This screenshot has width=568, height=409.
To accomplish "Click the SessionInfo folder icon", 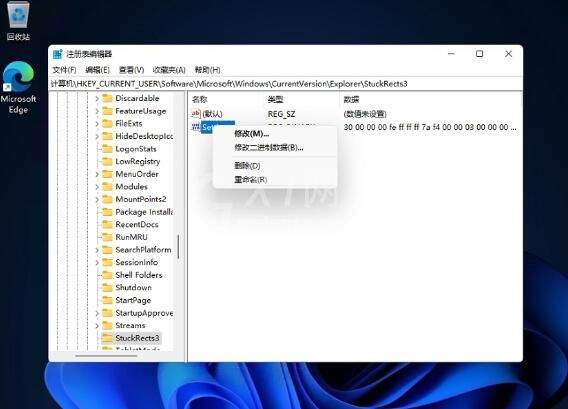I will point(107,262).
